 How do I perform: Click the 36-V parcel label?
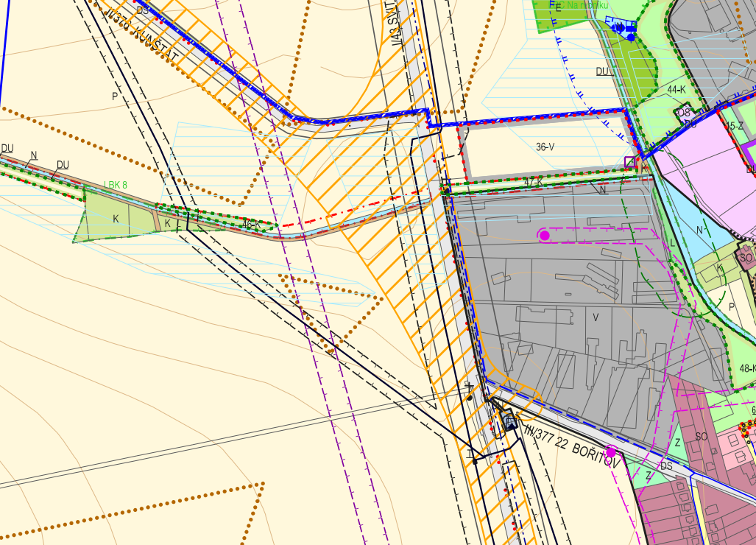[545, 147]
